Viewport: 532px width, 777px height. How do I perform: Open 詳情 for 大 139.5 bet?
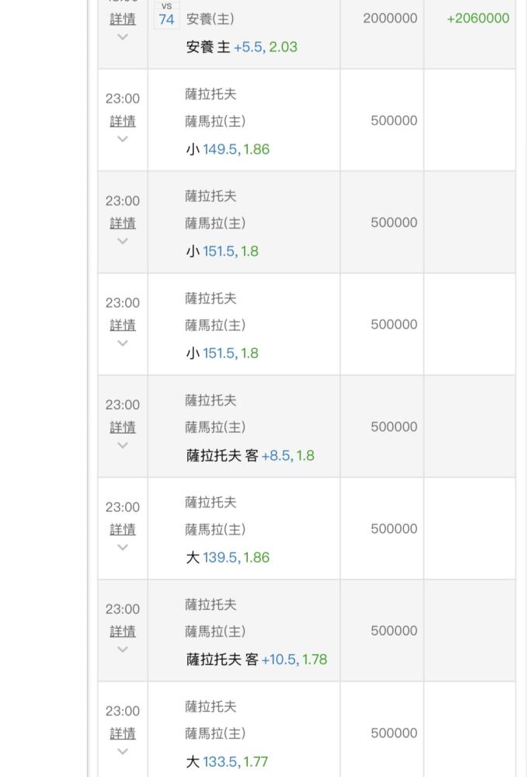(x=123, y=529)
